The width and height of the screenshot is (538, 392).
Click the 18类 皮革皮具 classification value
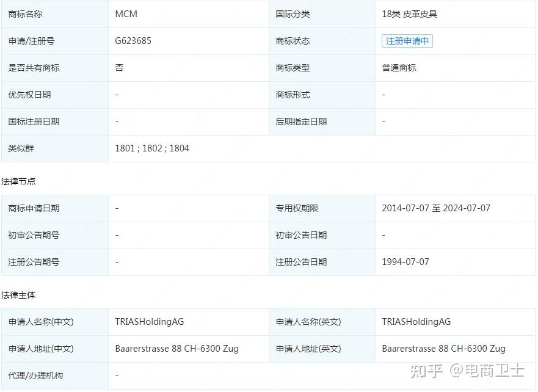coord(409,14)
